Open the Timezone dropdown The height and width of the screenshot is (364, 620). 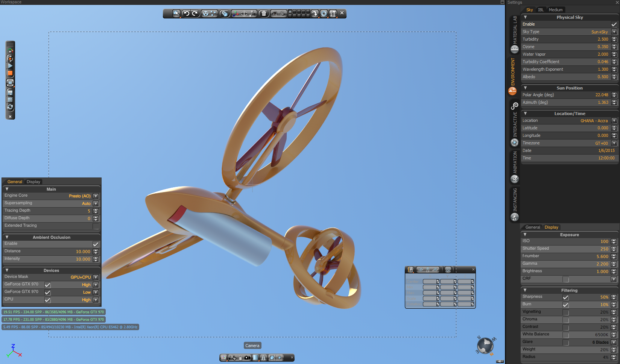[614, 143]
